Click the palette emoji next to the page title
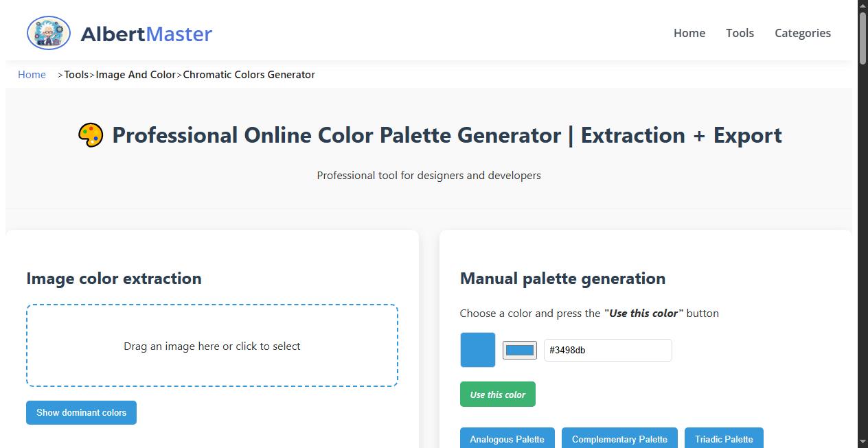Viewport: 868px width, 448px height. [x=90, y=134]
